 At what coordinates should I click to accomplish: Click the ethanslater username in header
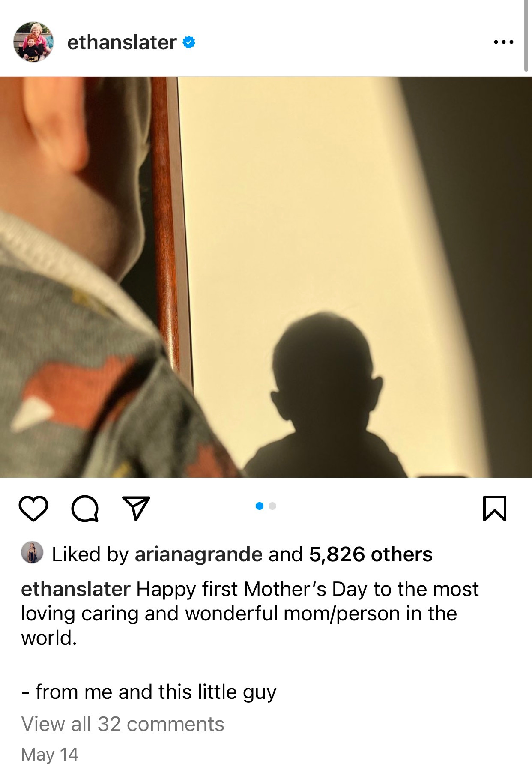(x=122, y=42)
